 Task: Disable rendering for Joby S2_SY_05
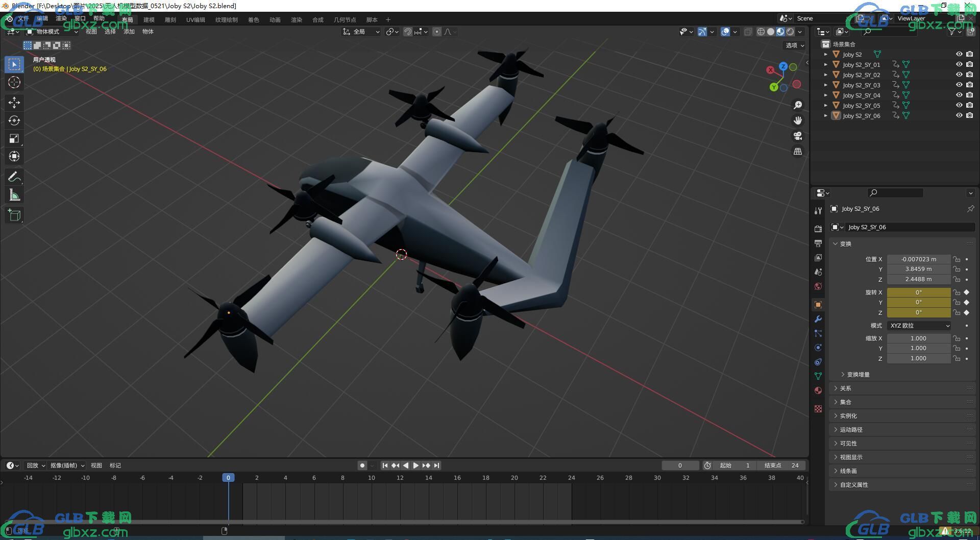(x=969, y=105)
